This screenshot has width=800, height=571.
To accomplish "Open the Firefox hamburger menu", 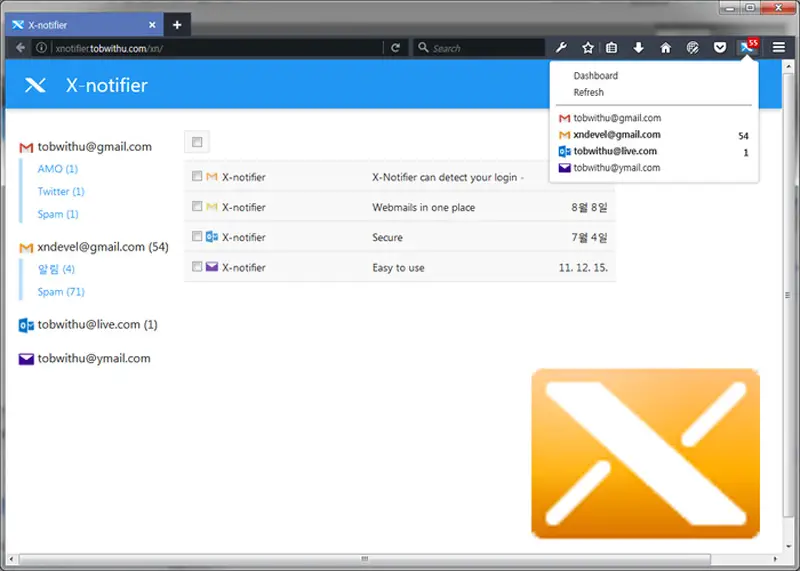I will point(779,47).
